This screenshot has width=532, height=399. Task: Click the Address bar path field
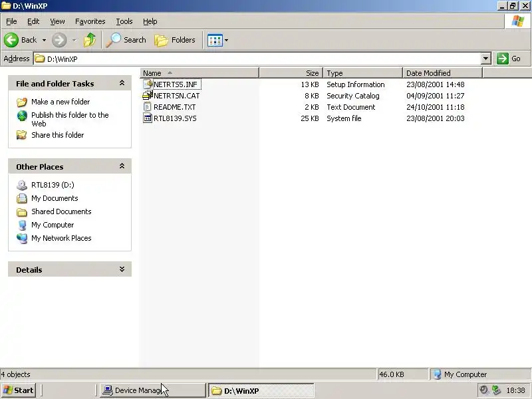(257, 59)
